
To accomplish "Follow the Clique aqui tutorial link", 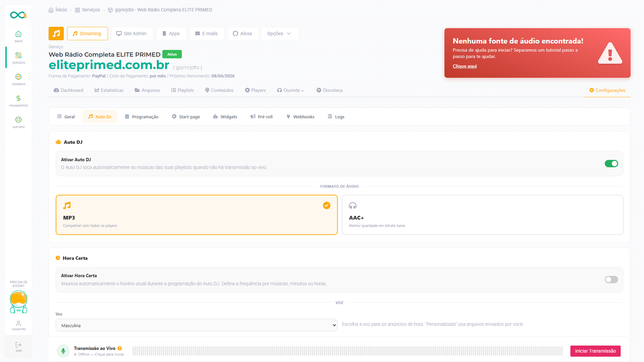I will tap(465, 66).
